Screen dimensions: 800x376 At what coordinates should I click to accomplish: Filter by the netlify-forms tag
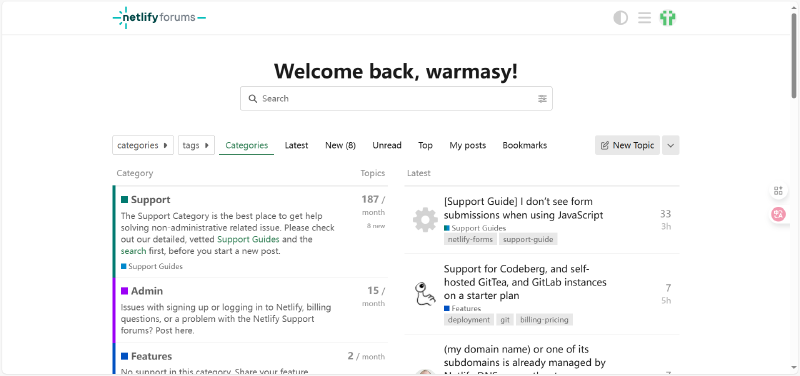click(470, 239)
